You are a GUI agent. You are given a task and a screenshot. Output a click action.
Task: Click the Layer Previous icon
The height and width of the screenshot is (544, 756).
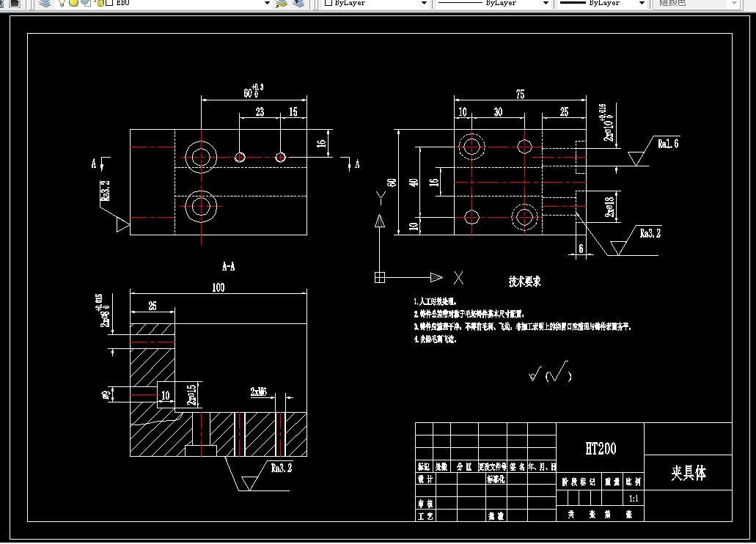(298, 3)
